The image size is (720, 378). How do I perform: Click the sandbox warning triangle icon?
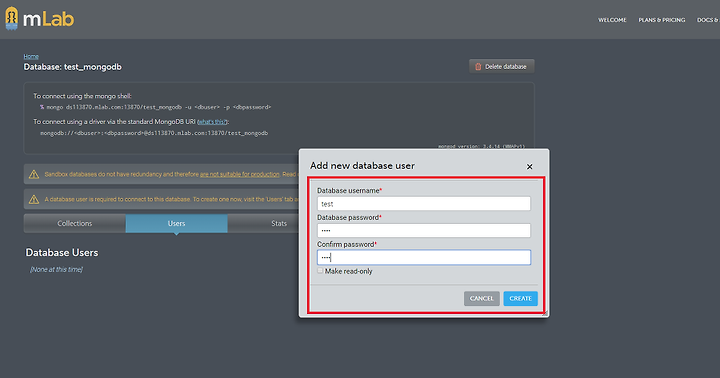point(34,175)
